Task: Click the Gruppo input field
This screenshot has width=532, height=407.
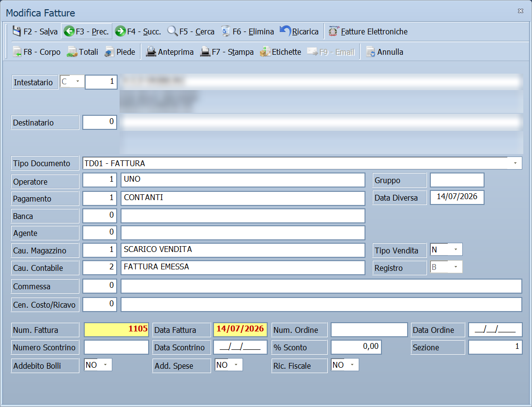Action: pyautogui.click(x=457, y=180)
